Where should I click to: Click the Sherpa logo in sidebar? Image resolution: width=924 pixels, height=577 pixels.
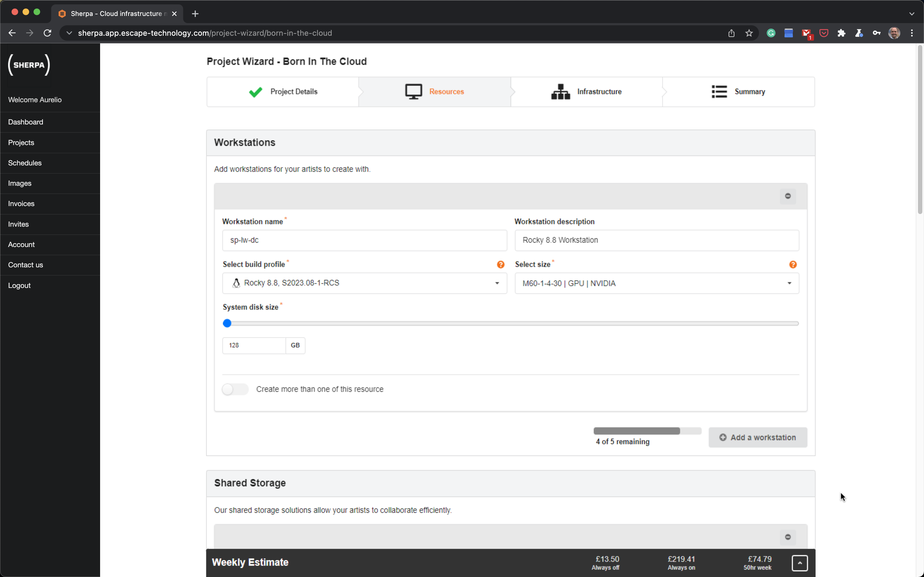(x=29, y=65)
